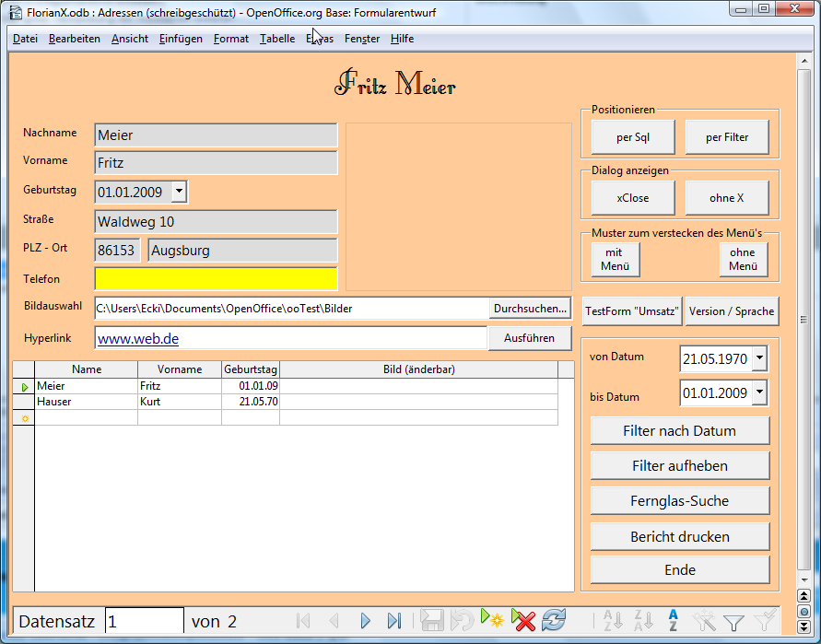Click the Bild (änderbar) column header

click(x=419, y=369)
